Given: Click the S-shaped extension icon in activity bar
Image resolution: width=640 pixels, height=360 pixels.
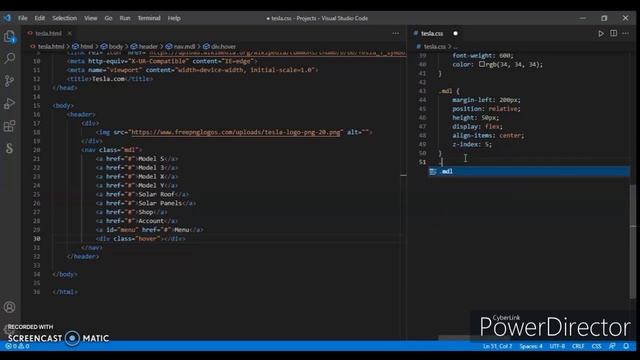Looking at the screenshot, I should (9, 148).
